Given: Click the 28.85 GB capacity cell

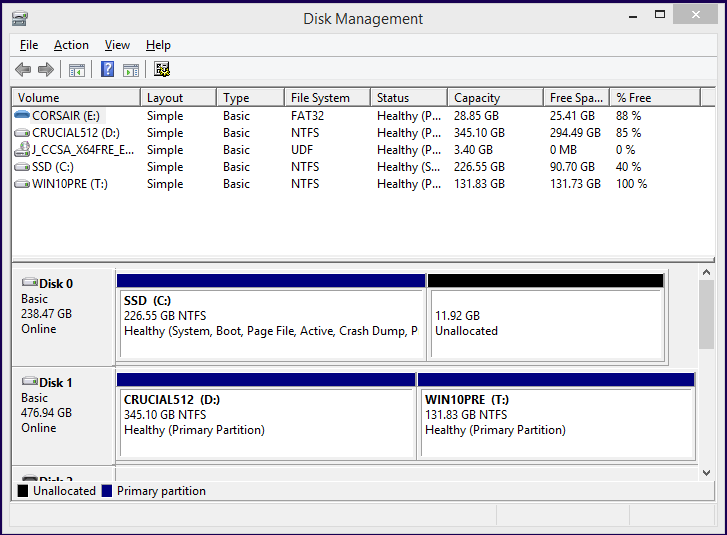Looking at the screenshot, I should [x=476, y=116].
